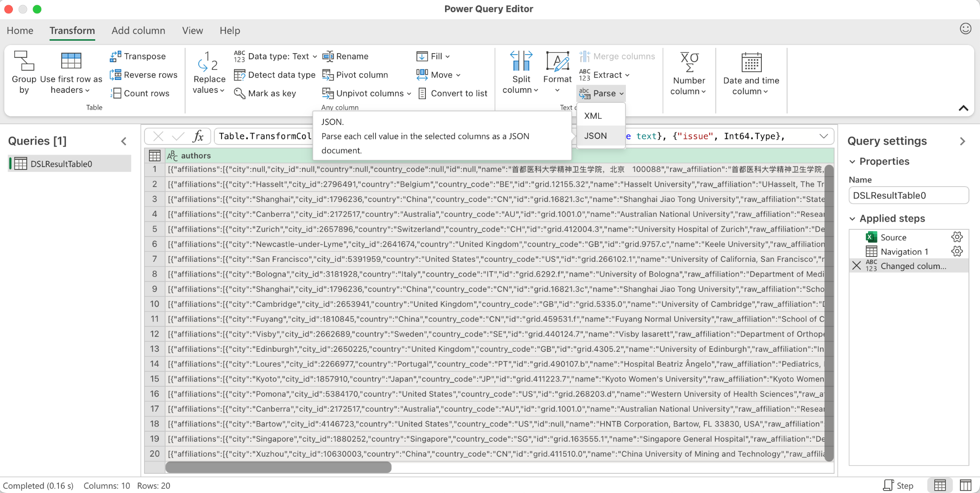Screen dimensions: 980x493
Task: Choose JSON from the Parse menu
Action: [595, 136]
